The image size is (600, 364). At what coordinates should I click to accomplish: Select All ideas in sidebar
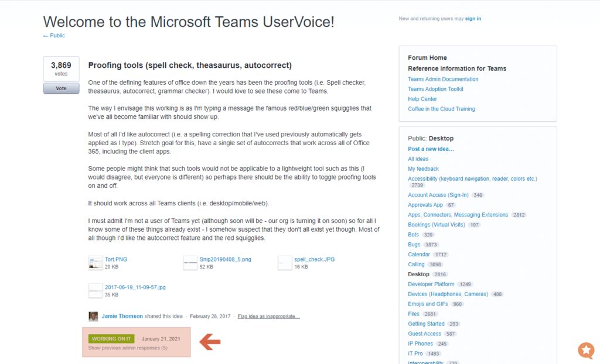418,159
